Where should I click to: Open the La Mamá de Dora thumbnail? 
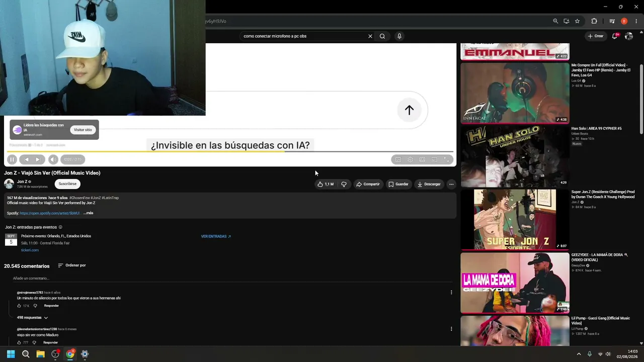[x=515, y=283]
